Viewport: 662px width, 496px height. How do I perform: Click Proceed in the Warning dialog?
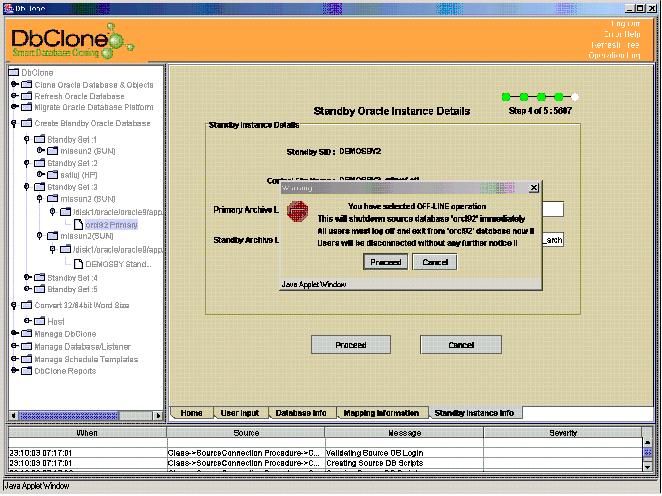(385, 262)
